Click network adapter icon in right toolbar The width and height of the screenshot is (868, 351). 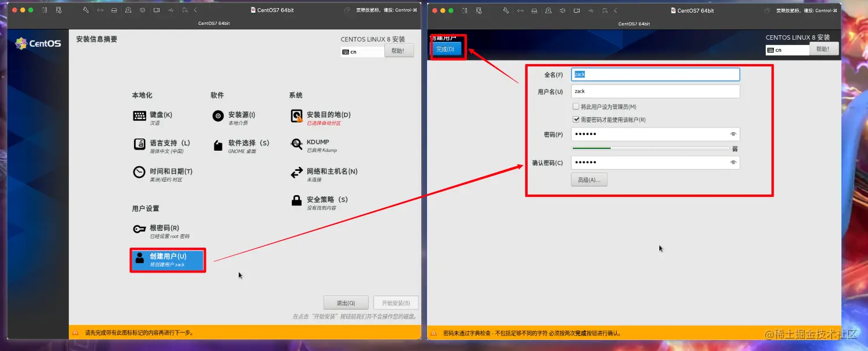pos(520,10)
